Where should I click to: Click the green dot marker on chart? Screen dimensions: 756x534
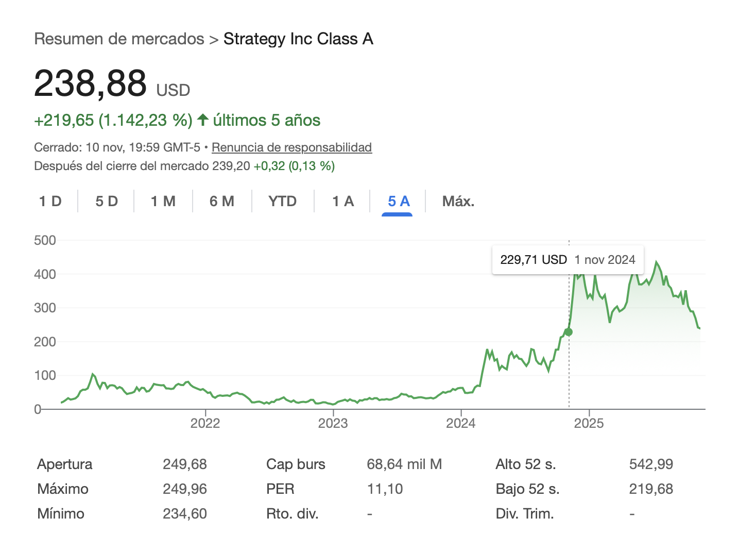tap(569, 332)
